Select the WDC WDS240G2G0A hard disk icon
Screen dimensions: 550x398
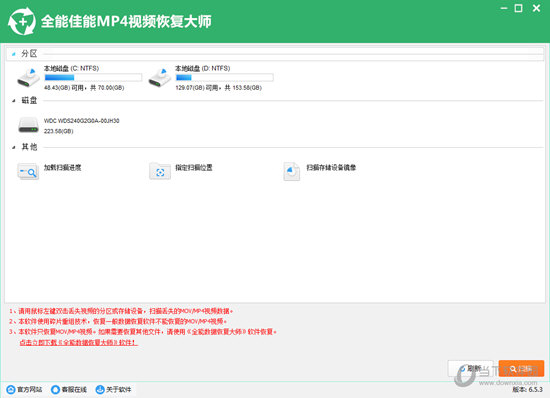point(28,125)
